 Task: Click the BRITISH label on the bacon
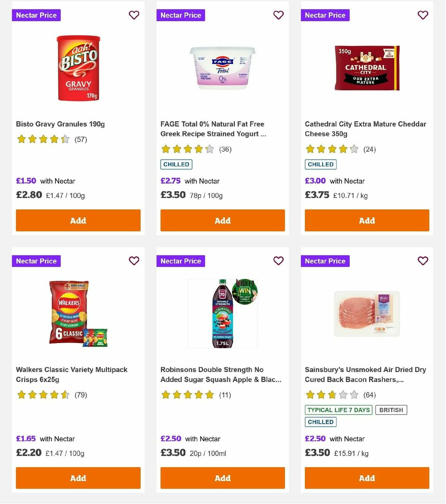(391, 410)
